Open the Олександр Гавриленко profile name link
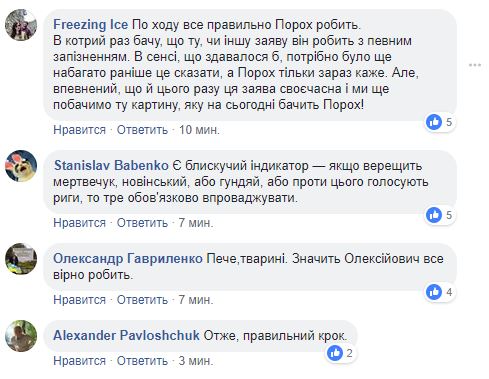 point(128,259)
